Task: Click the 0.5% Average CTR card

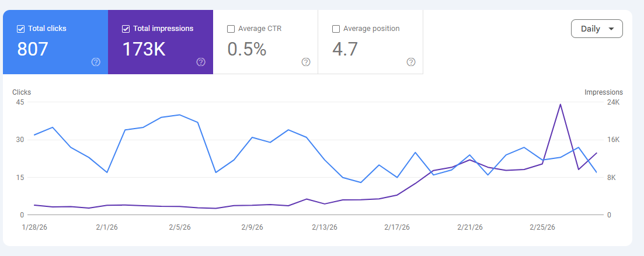Action: [x=265, y=42]
